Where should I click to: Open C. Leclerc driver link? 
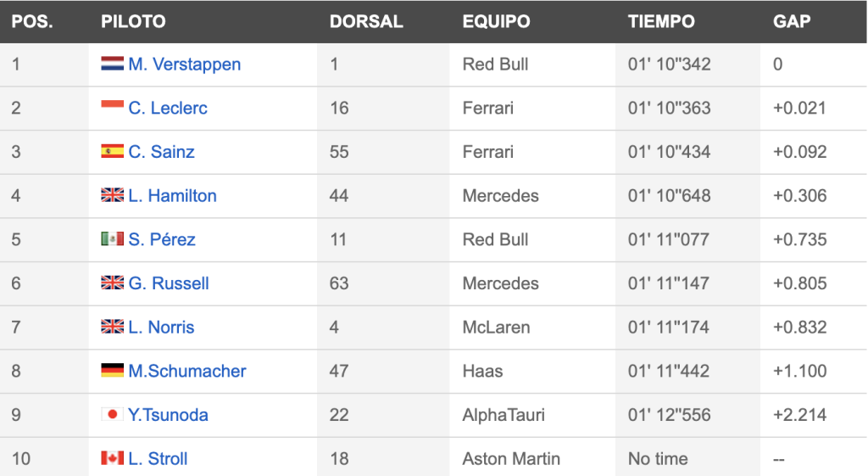(168, 108)
